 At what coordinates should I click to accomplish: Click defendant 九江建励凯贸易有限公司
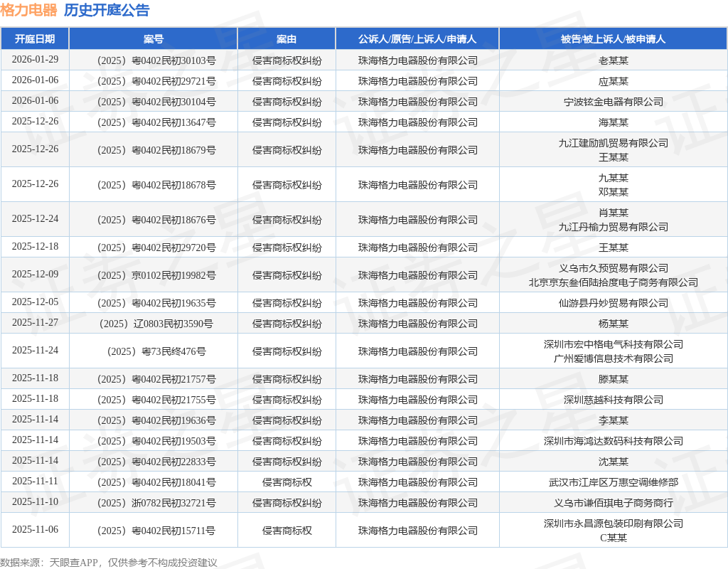(x=613, y=143)
